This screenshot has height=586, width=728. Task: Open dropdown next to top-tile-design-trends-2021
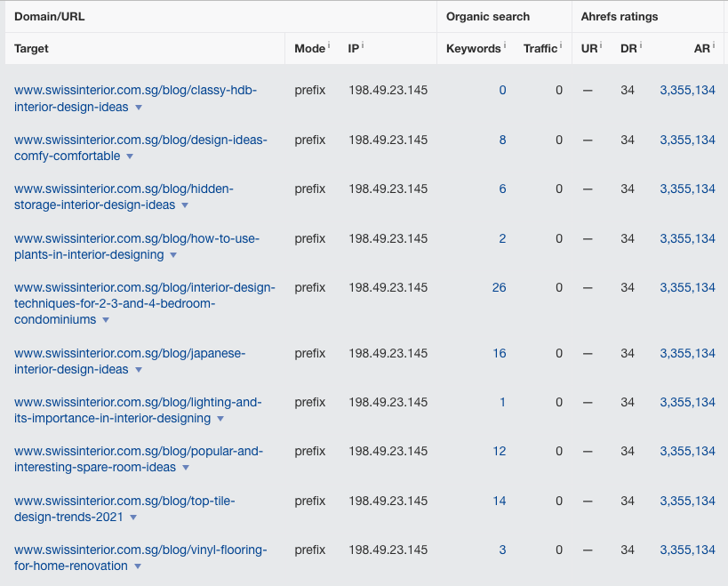(x=133, y=518)
